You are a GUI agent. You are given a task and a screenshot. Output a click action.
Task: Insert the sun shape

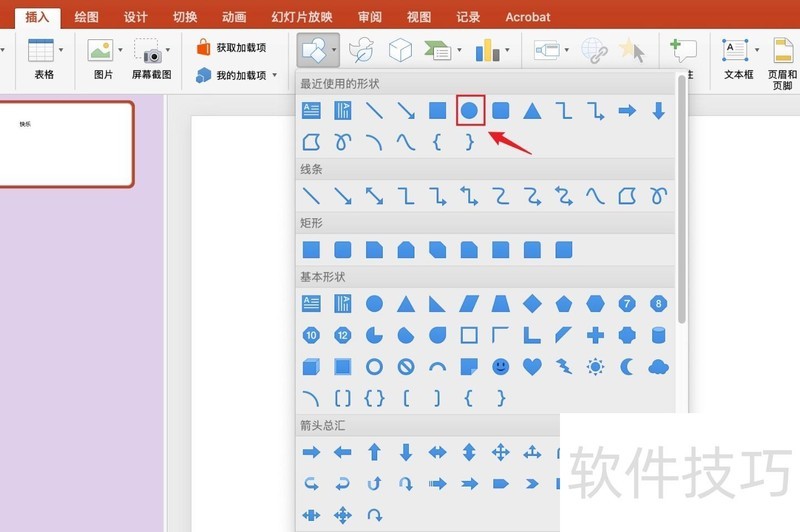pyautogui.click(x=595, y=367)
